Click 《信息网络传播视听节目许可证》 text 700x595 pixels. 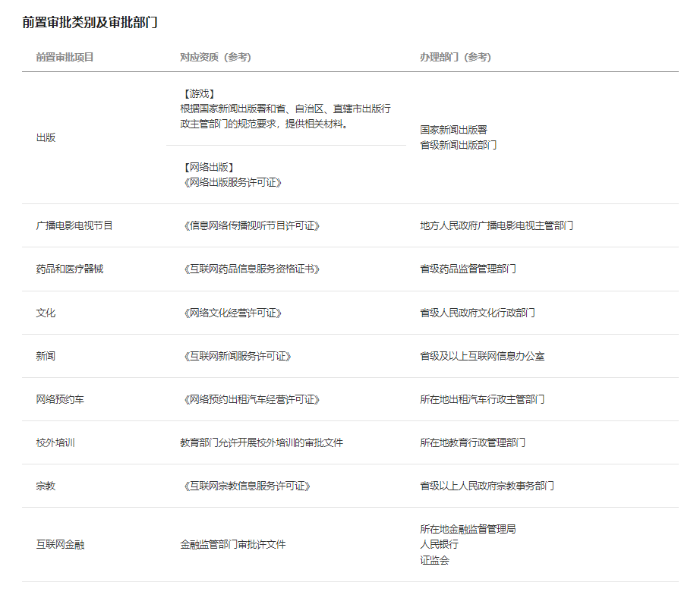point(250,225)
